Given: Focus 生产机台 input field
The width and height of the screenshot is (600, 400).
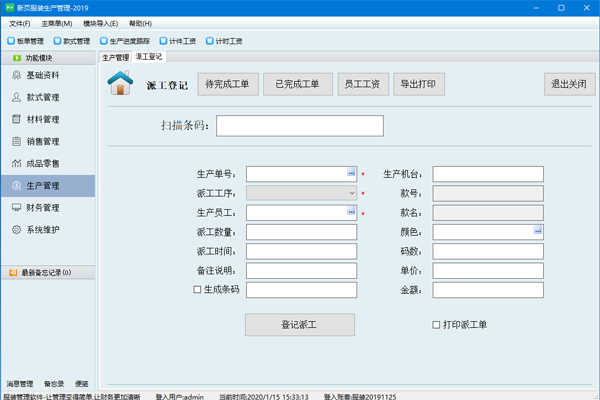Looking at the screenshot, I should click(x=488, y=174).
